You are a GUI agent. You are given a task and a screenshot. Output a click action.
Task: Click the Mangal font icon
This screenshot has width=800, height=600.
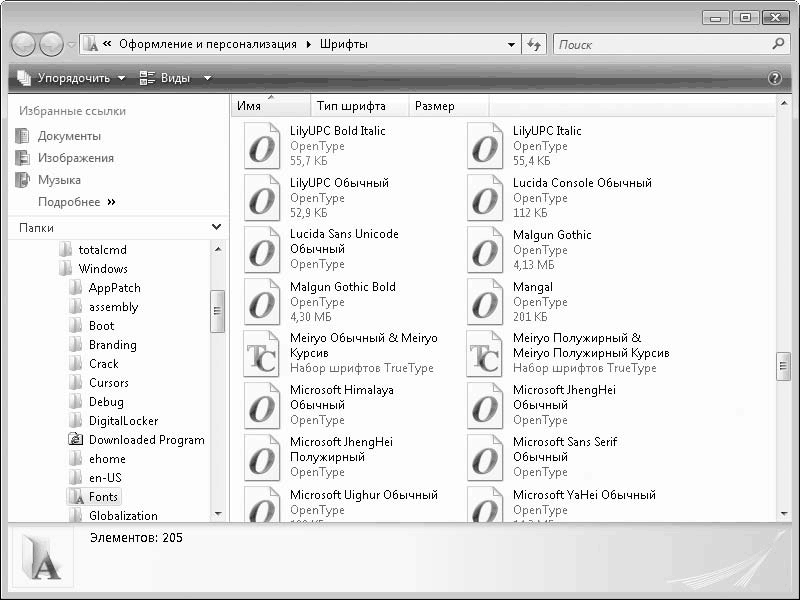pos(485,302)
